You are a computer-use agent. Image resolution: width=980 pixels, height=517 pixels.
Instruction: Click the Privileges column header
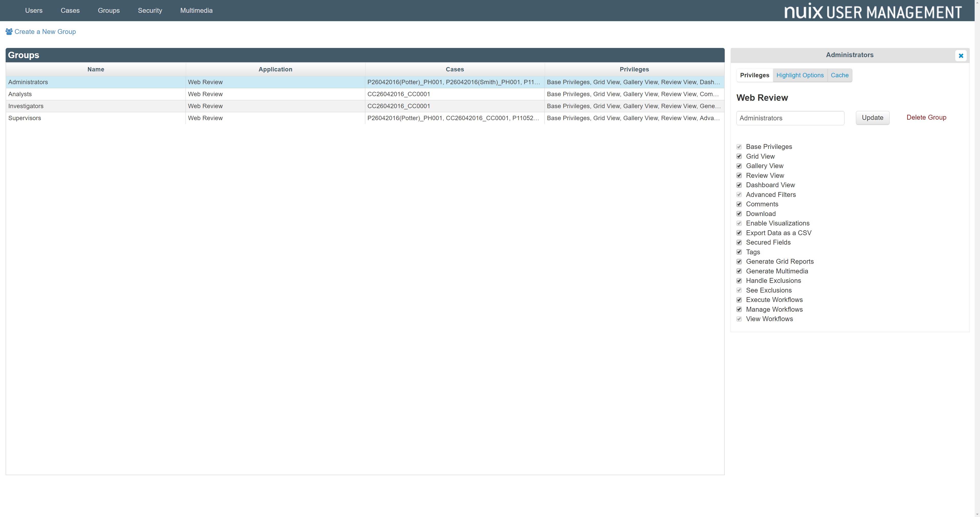(x=634, y=69)
